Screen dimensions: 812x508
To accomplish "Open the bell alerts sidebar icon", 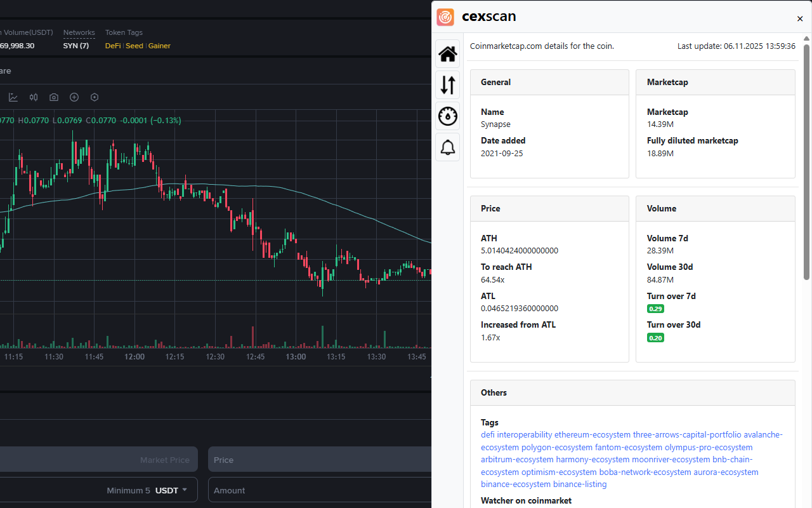I will [x=448, y=147].
